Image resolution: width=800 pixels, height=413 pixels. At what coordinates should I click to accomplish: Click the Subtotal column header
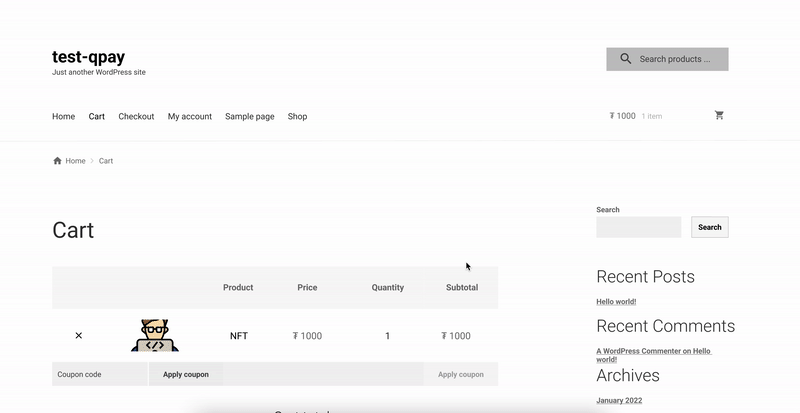(462, 287)
